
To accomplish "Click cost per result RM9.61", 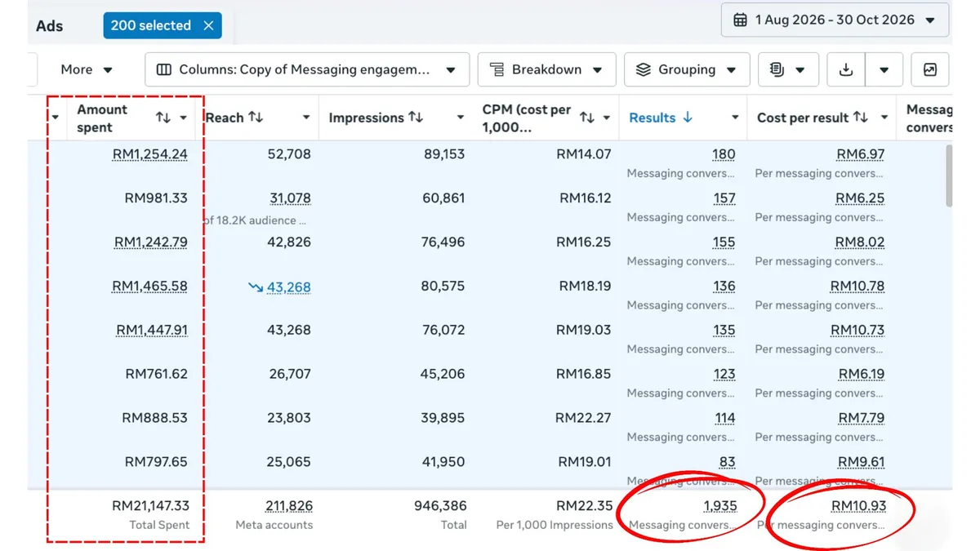I will pos(861,462).
